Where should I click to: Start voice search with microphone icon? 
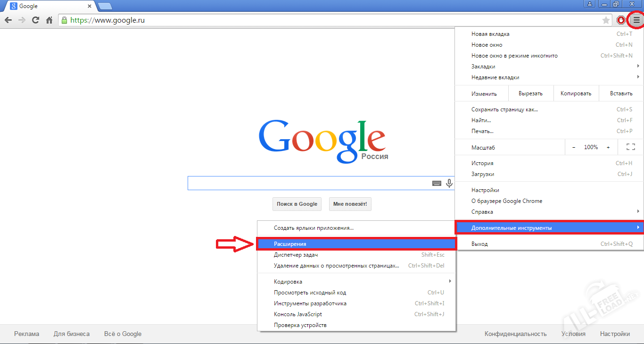449,183
